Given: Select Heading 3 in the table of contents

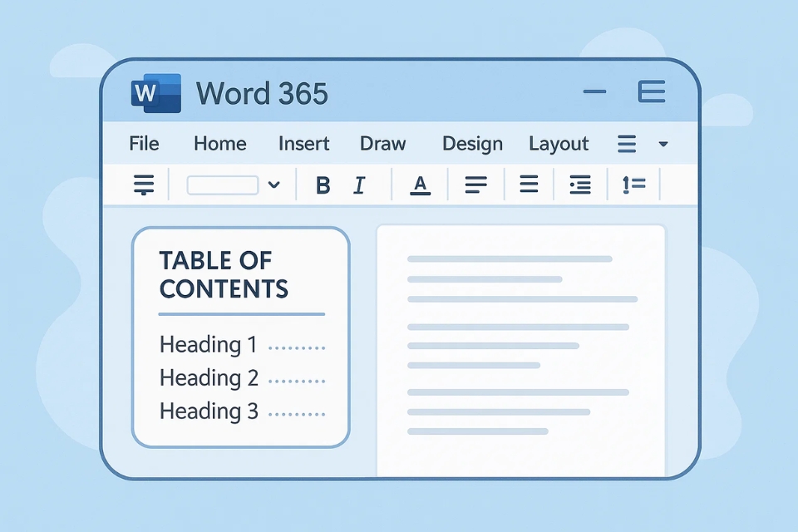Looking at the screenshot, I should [x=208, y=411].
